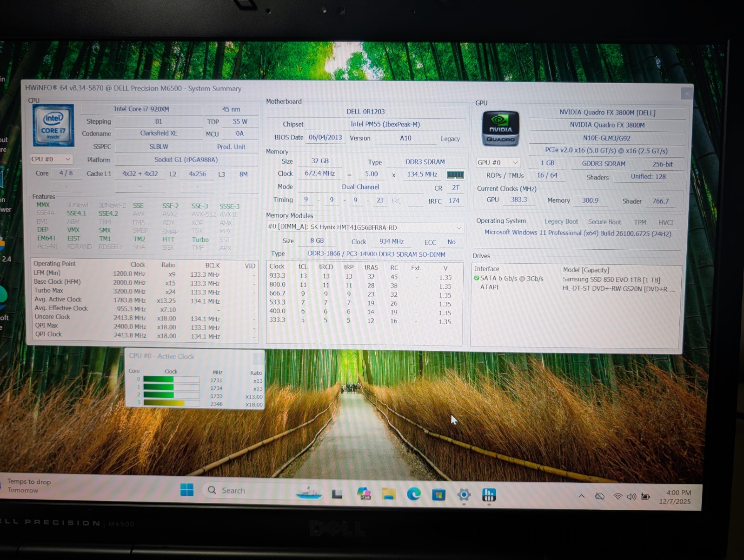Launch Microsoft Edge from the taskbar
This screenshot has width=744, height=560.
413,494
